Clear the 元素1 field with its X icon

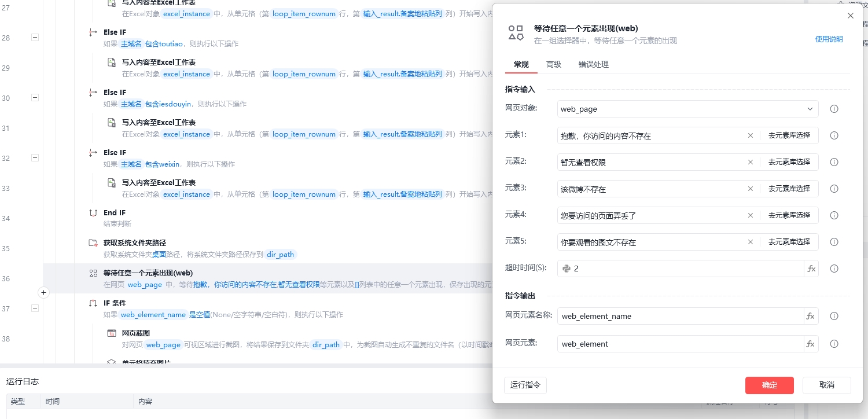751,135
